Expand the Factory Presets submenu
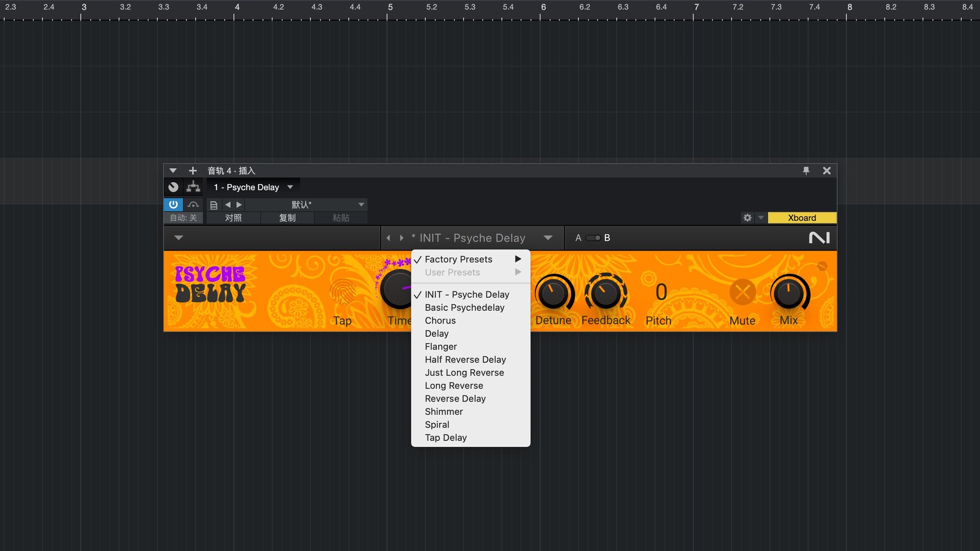Screen dimensions: 980x551 tap(471, 259)
